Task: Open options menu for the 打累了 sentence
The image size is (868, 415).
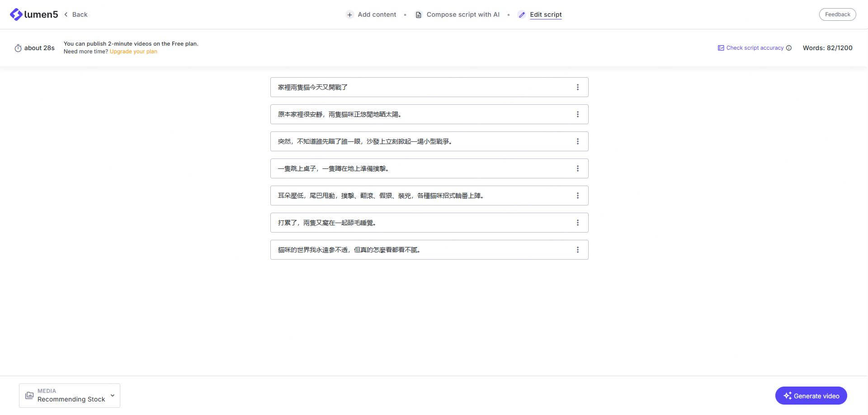Action: [578, 222]
